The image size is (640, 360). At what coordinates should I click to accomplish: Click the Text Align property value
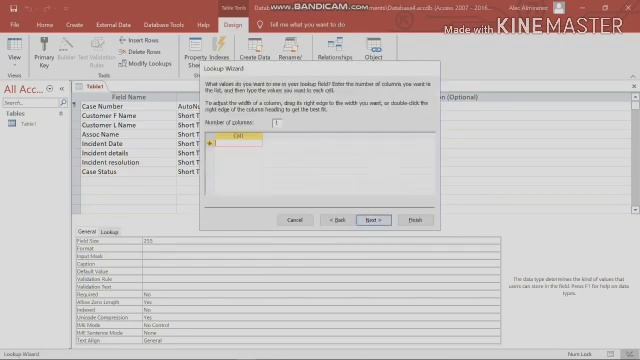321,340
